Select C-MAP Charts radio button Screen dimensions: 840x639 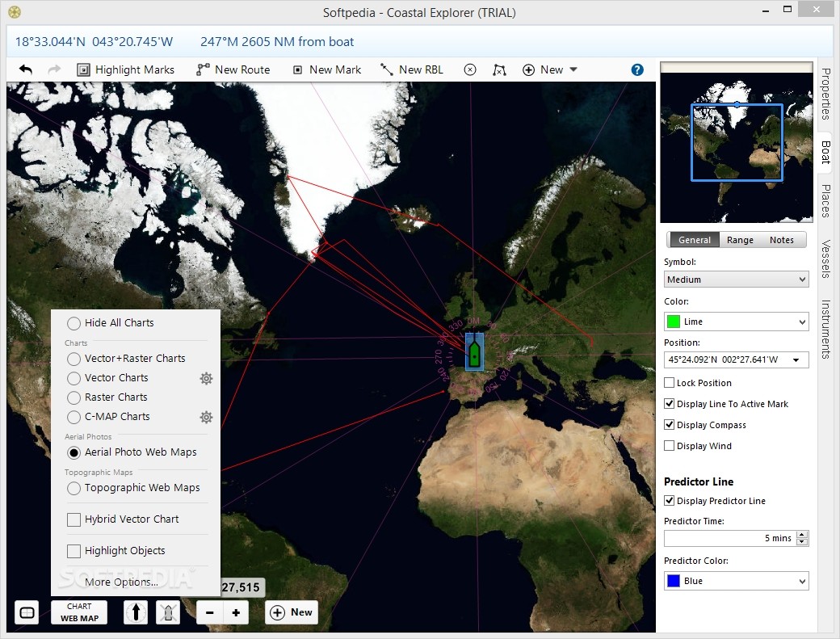[74, 417]
